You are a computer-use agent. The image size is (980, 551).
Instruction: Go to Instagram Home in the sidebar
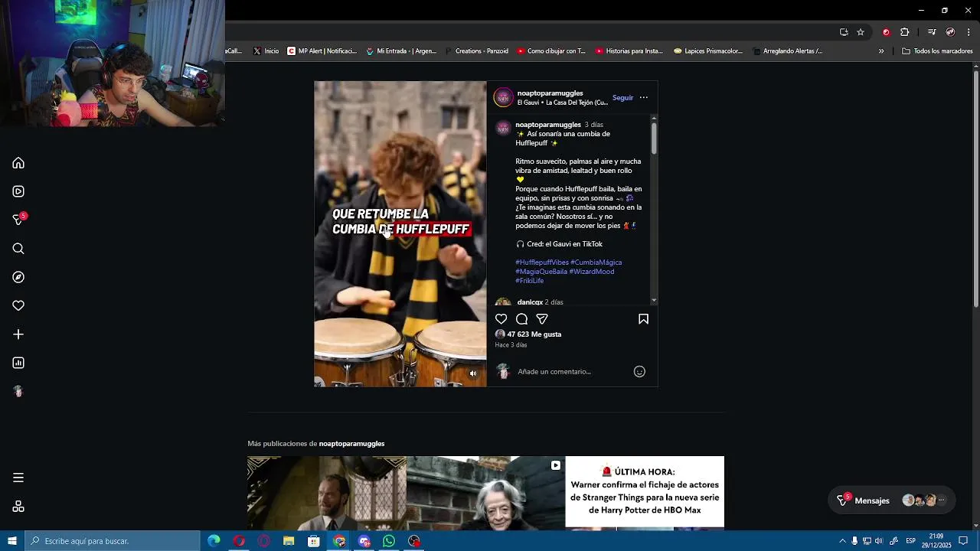coord(18,163)
